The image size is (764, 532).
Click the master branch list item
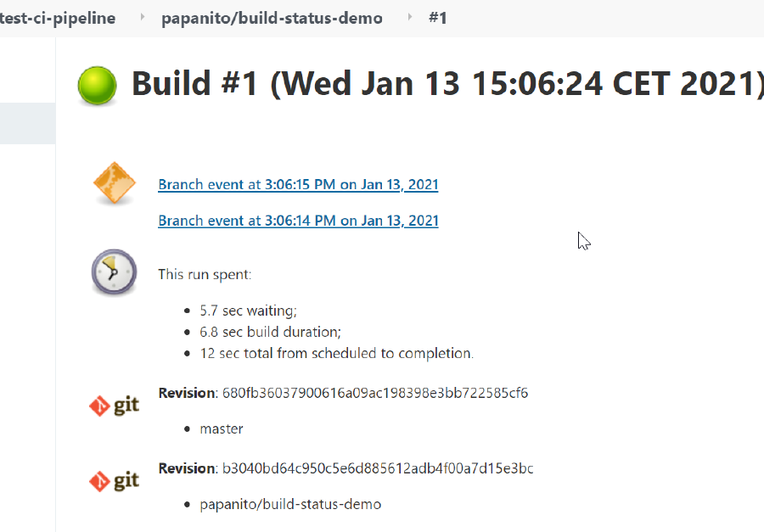click(x=222, y=428)
